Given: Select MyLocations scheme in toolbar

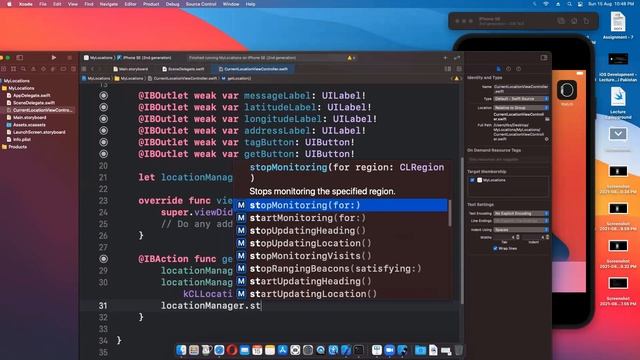Looking at the screenshot, I should (98, 58).
